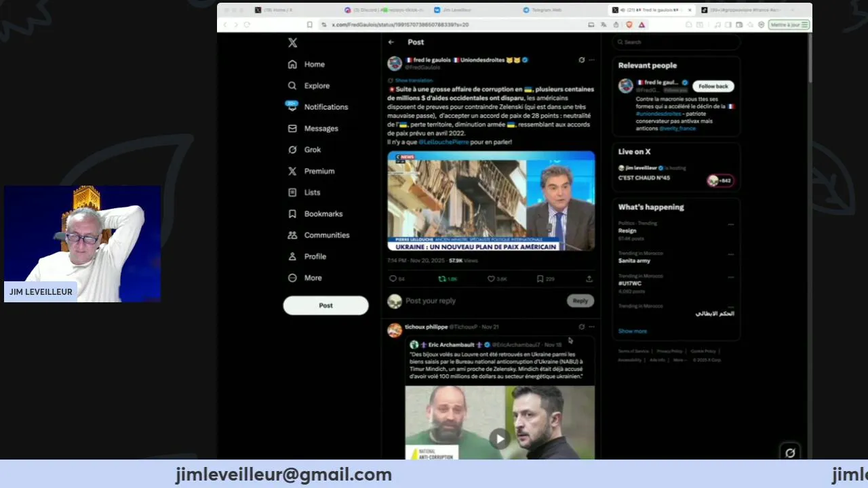Viewport: 868px width, 488px height.
Task: Click the Brave shield icon
Action: [629, 24]
